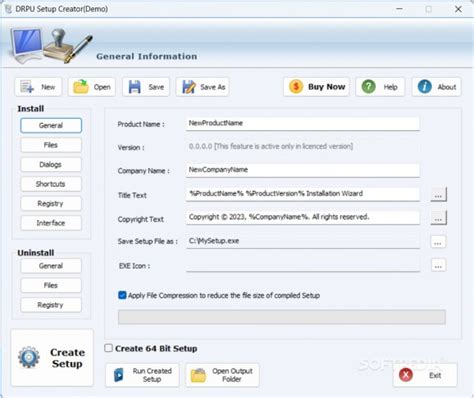Browse options for Copyright Text
The height and width of the screenshot is (398, 474).
coord(438,218)
